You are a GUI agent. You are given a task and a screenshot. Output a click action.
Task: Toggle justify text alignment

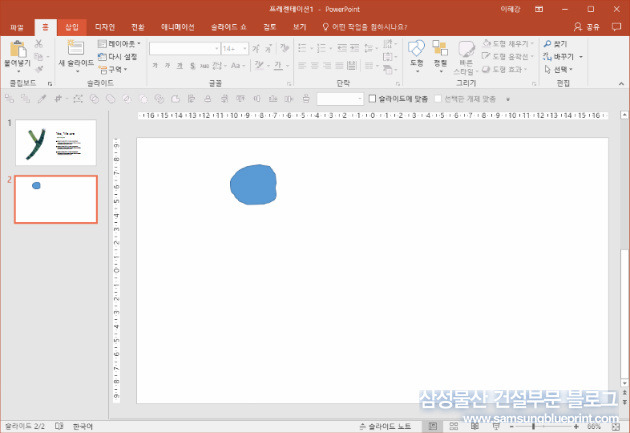[x=340, y=65]
